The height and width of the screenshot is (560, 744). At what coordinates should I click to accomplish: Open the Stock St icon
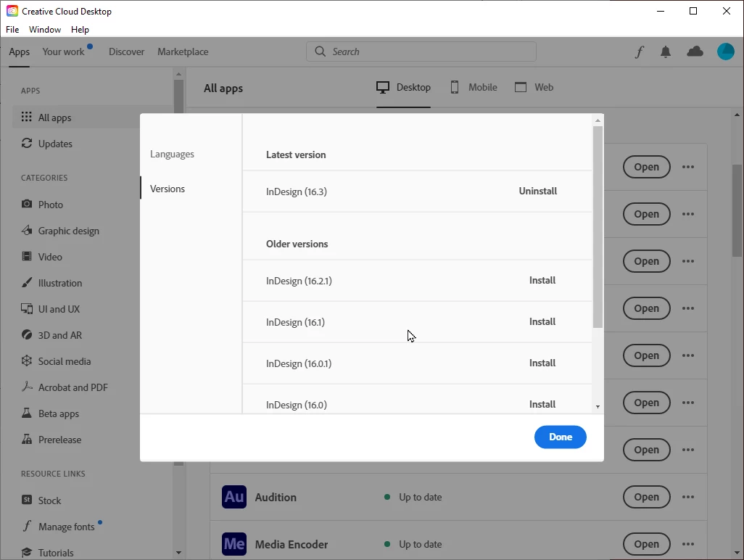coord(27,500)
